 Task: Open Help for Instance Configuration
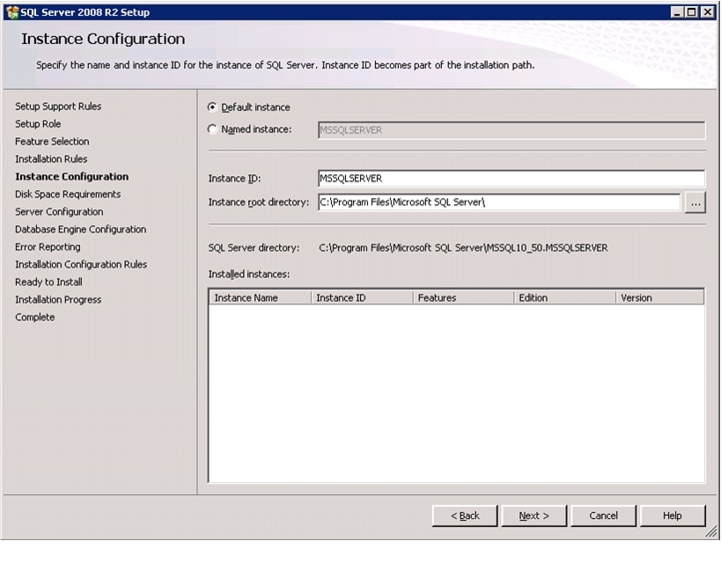[673, 515]
